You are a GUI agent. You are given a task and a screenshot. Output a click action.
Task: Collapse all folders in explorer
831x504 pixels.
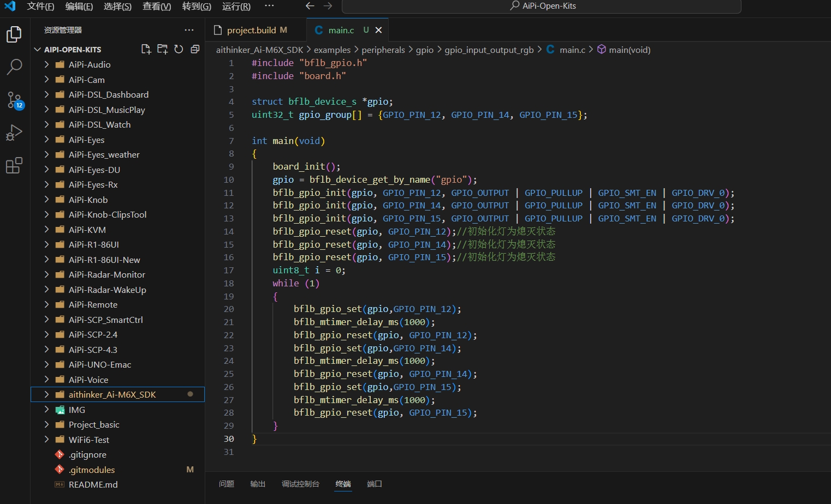click(x=195, y=49)
